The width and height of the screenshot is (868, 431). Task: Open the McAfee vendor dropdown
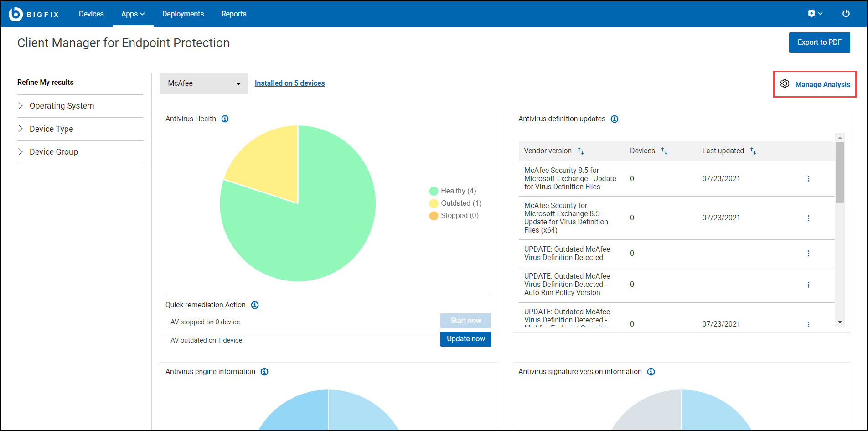(x=204, y=83)
